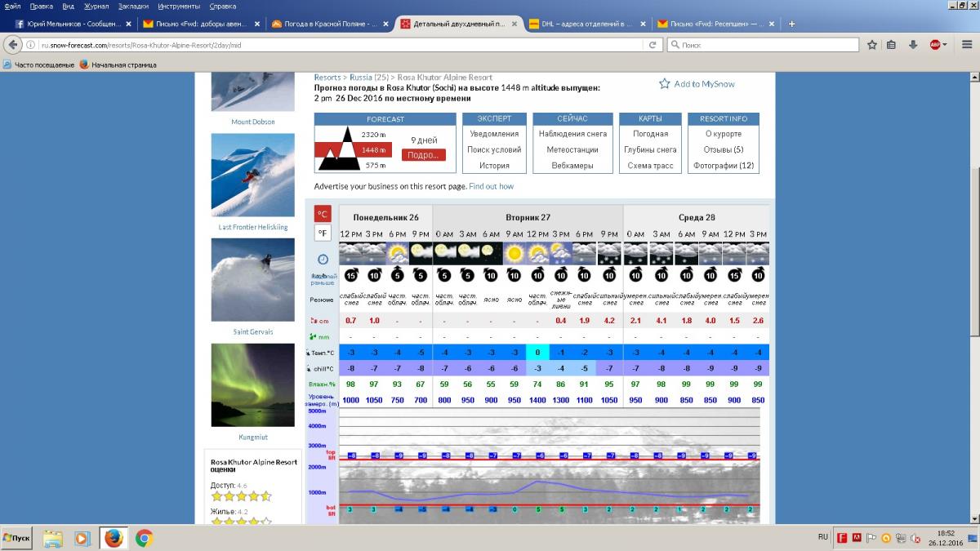Open the Отзывы (5) link
The height and width of the screenshot is (551, 980).
point(724,150)
